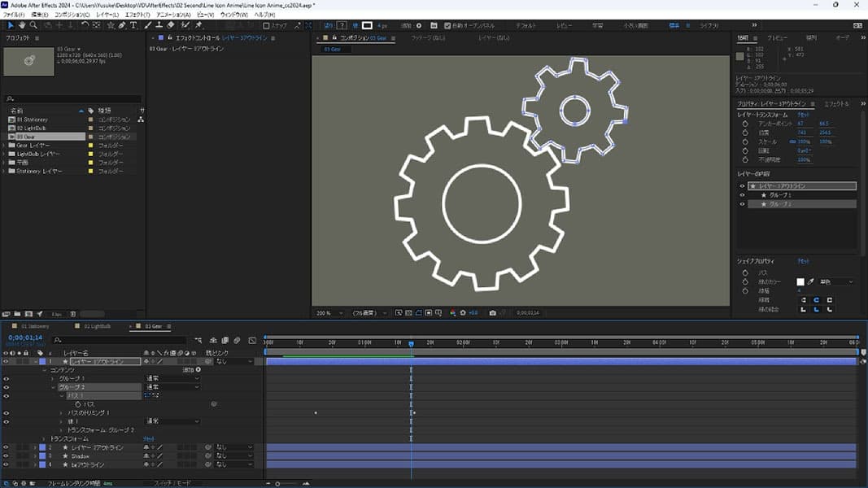Click the snapshot camera icon in viewer
Screen dimensions: 868x488
(x=493, y=312)
